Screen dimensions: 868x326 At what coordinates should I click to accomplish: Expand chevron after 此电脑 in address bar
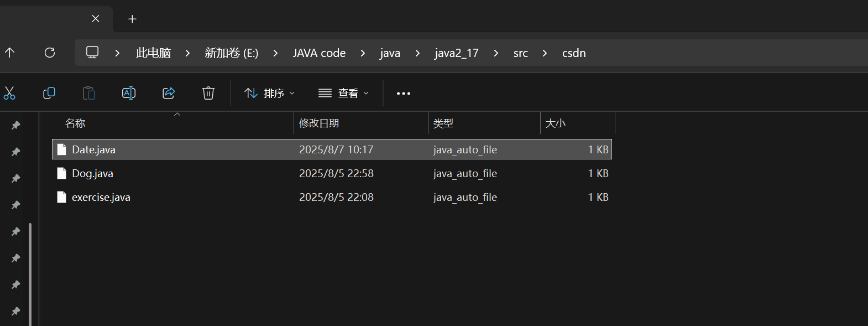coord(187,53)
